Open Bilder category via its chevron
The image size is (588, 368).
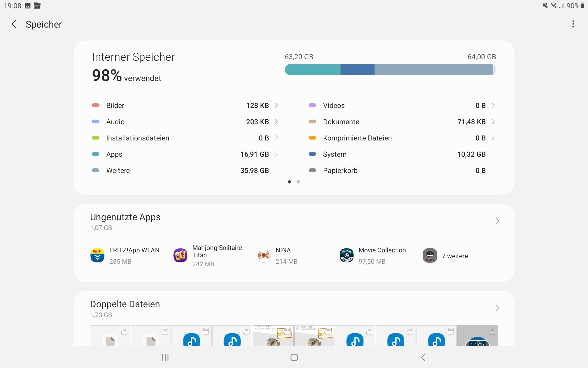coord(276,105)
